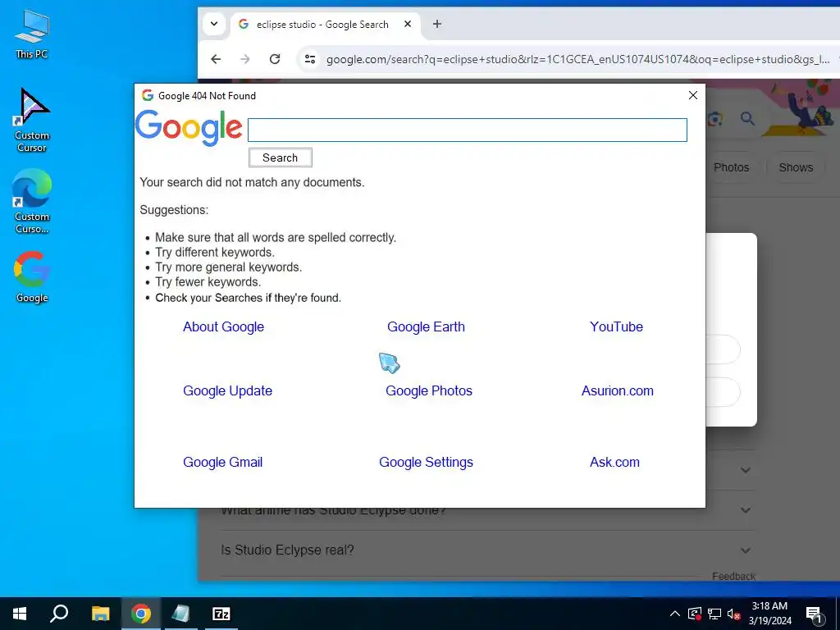Click the Chrome back arrow
Screen dimensions: 840x630
click(x=216, y=59)
